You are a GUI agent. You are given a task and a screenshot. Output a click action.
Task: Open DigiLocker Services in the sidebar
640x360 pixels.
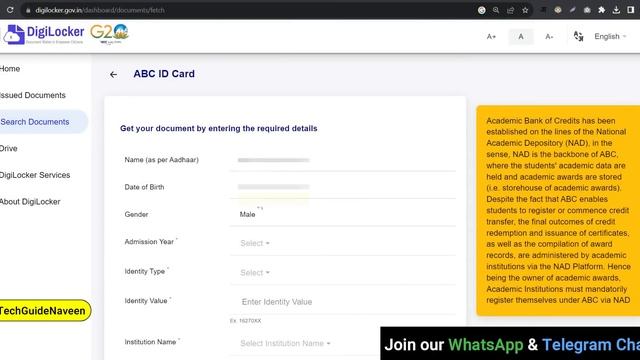pos(35,175)
